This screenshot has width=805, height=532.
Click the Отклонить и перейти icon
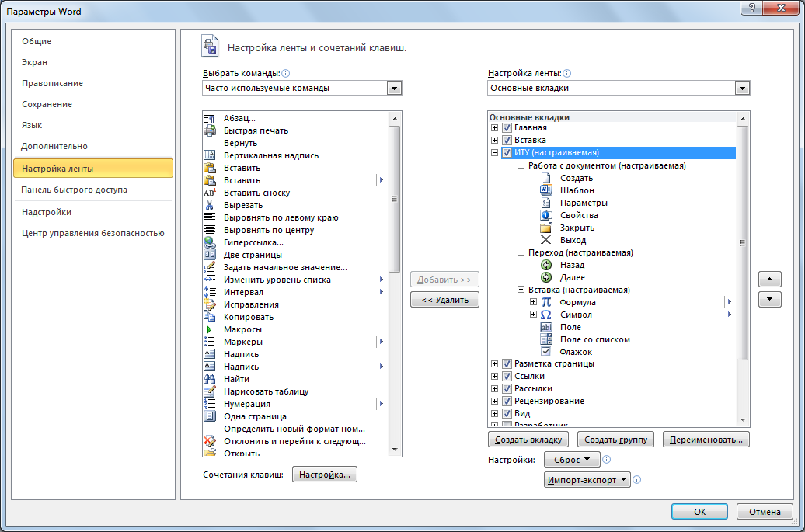[210, 441]
